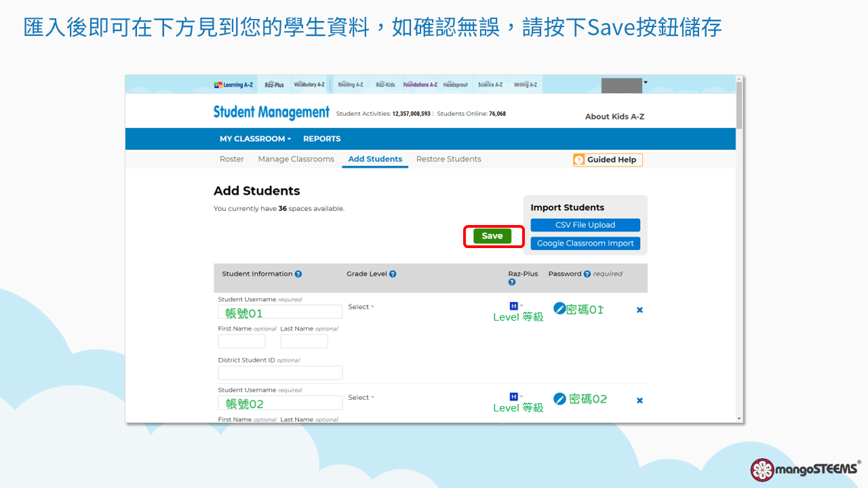Edit password 密碼01 with pencil icon

click(559, 308)
